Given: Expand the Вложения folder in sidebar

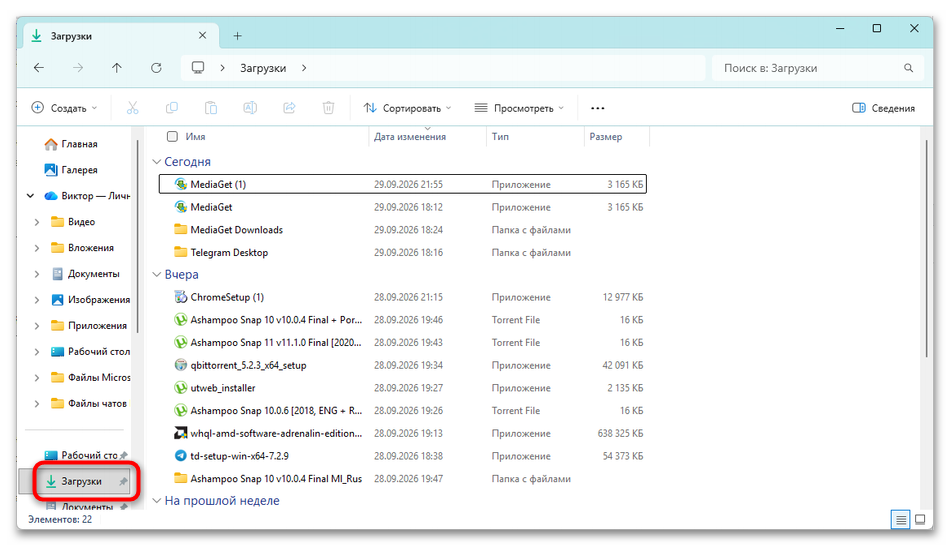Looking at the screenshot, I should [x=37, y=248].
